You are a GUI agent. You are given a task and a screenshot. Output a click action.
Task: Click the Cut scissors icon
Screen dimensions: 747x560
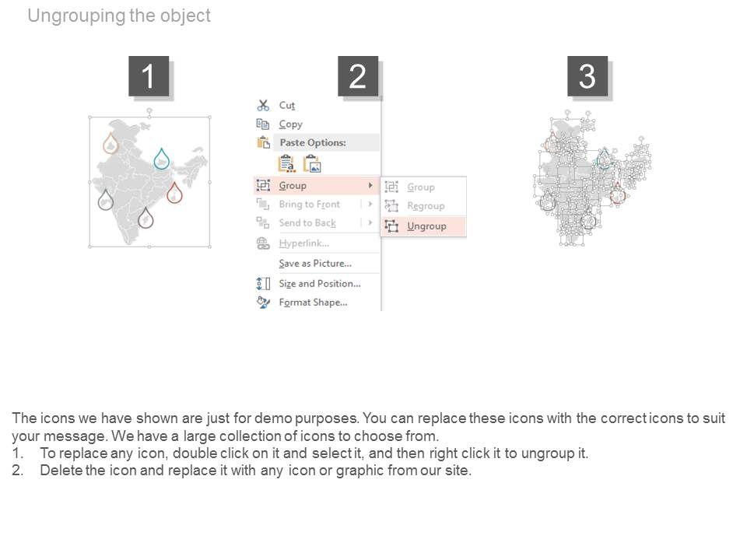263,105
